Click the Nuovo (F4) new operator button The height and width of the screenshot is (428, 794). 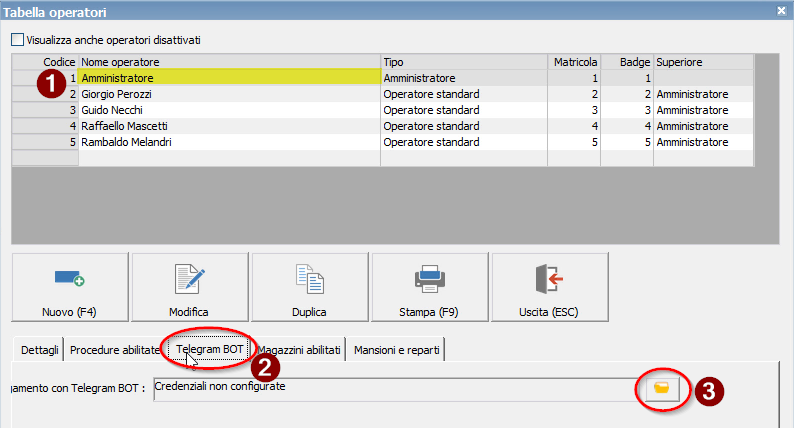coord(70,289)
